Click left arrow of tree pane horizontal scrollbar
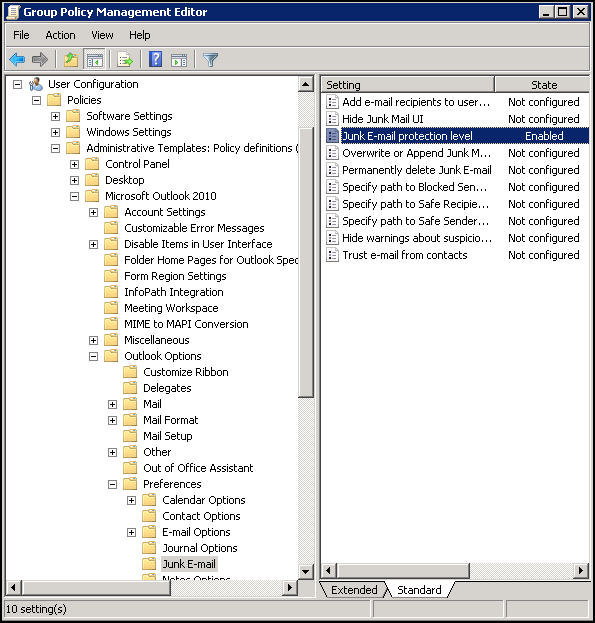 click(x=13, y=587)
